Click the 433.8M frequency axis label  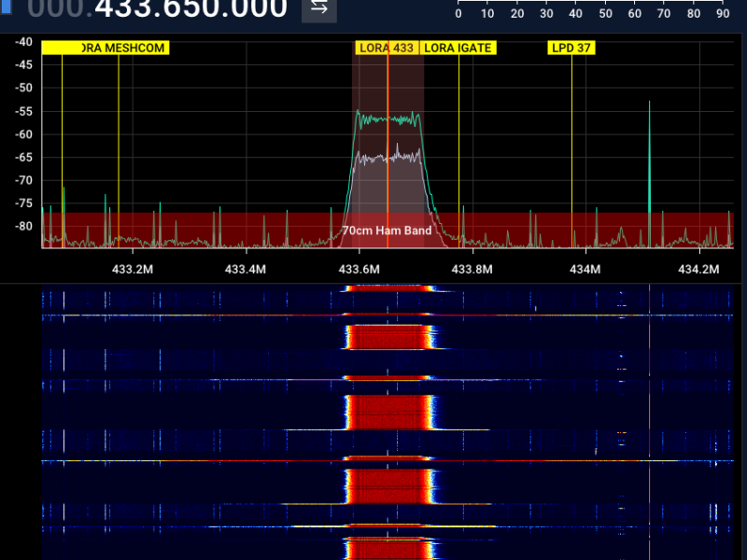472,269
